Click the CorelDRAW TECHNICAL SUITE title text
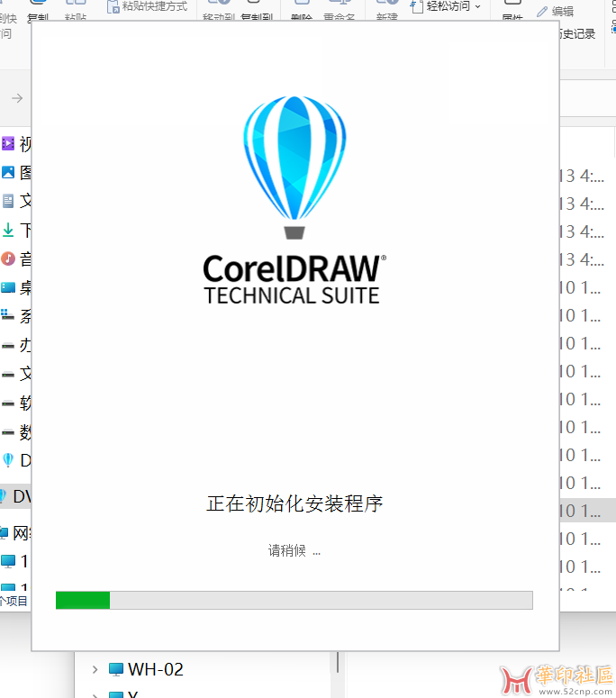The width and height of the screenshot is (616, 698). click(x=294, y=279)
